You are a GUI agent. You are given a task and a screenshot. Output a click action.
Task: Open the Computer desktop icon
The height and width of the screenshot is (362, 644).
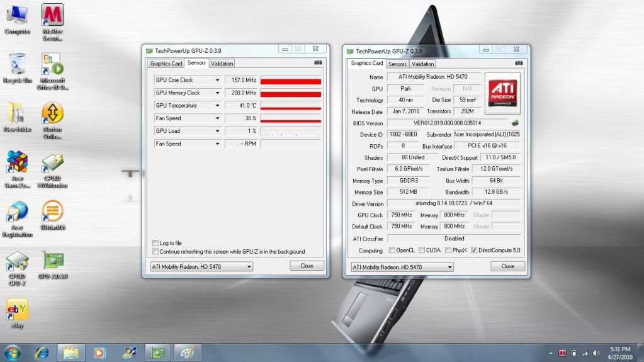(x=17, y=18)
